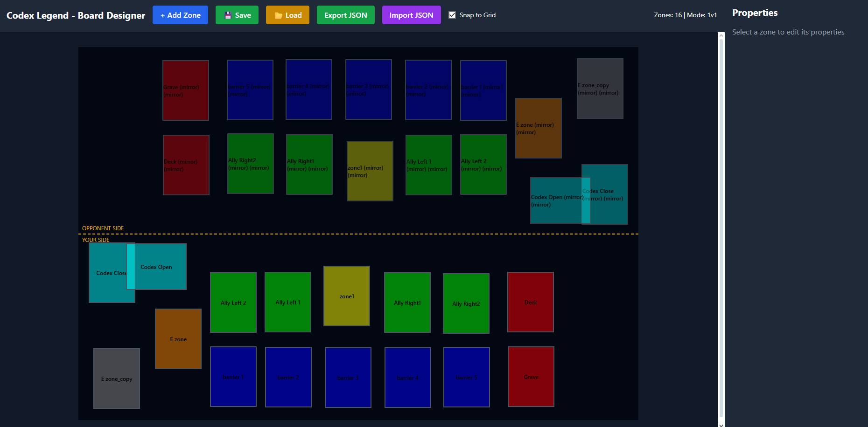Image resolution: width=868 pixels, height=427 pixels.
Task: Select the red Grave zone
Action: (531, 377)
